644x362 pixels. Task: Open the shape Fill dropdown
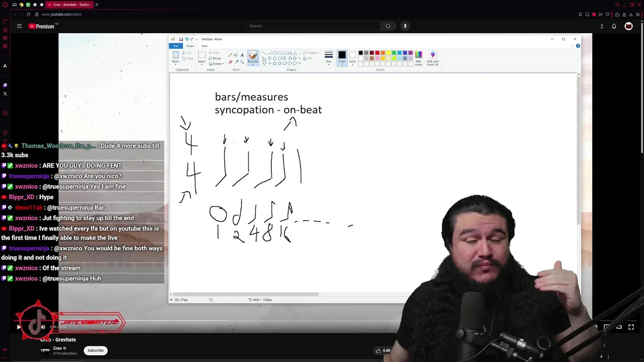[x=309, y=58]
